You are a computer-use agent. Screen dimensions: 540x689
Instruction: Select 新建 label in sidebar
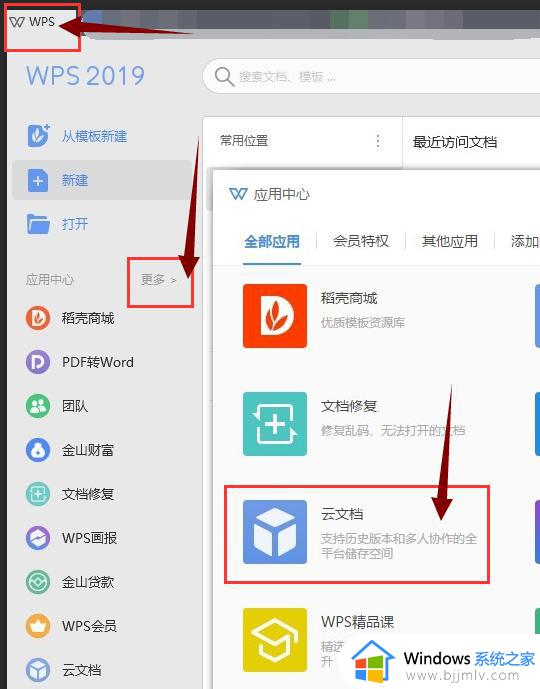(x=75, y=180)
